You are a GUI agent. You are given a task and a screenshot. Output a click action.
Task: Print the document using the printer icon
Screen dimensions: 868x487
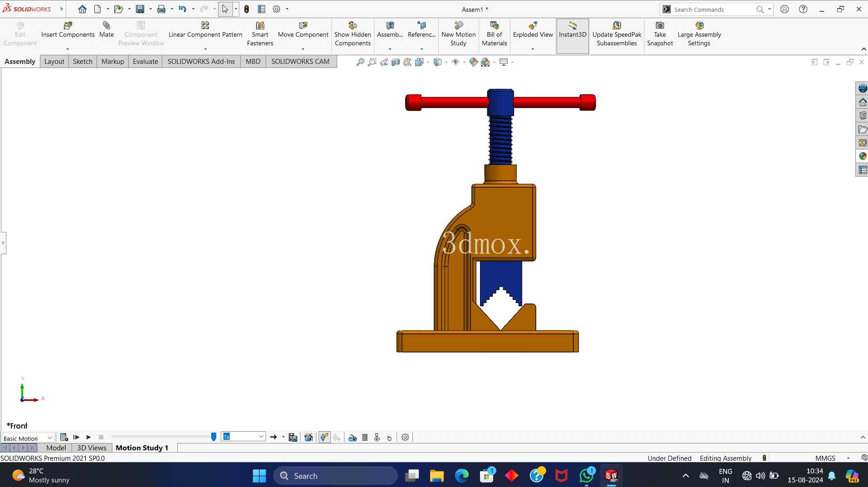tap(161, 9)
